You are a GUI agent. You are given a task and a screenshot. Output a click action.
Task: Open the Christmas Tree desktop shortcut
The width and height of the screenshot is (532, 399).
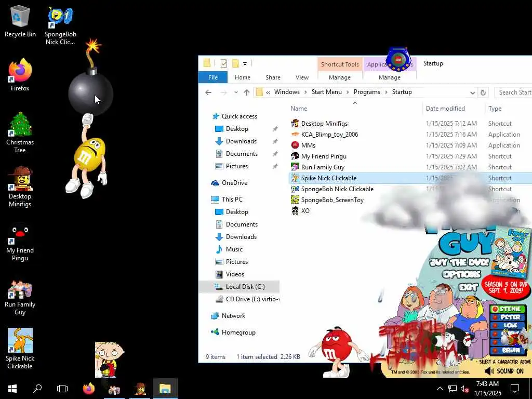click(x=20, y=132)
